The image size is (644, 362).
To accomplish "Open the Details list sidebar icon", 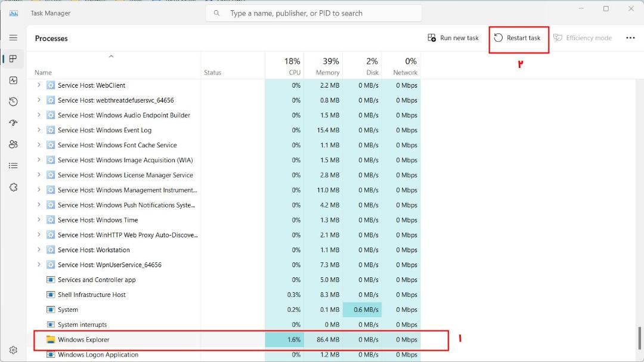I will 13,166.
